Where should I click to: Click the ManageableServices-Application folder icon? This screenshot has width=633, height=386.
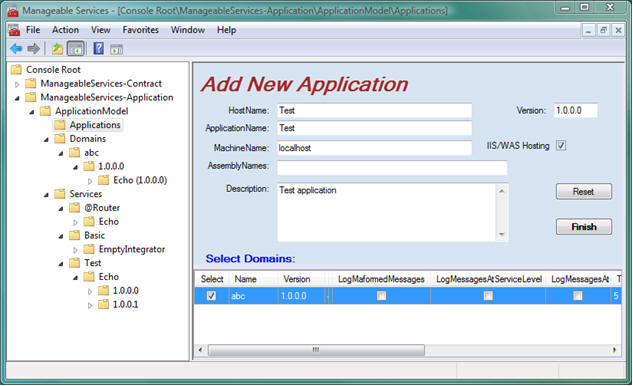[x=31, y=97]
